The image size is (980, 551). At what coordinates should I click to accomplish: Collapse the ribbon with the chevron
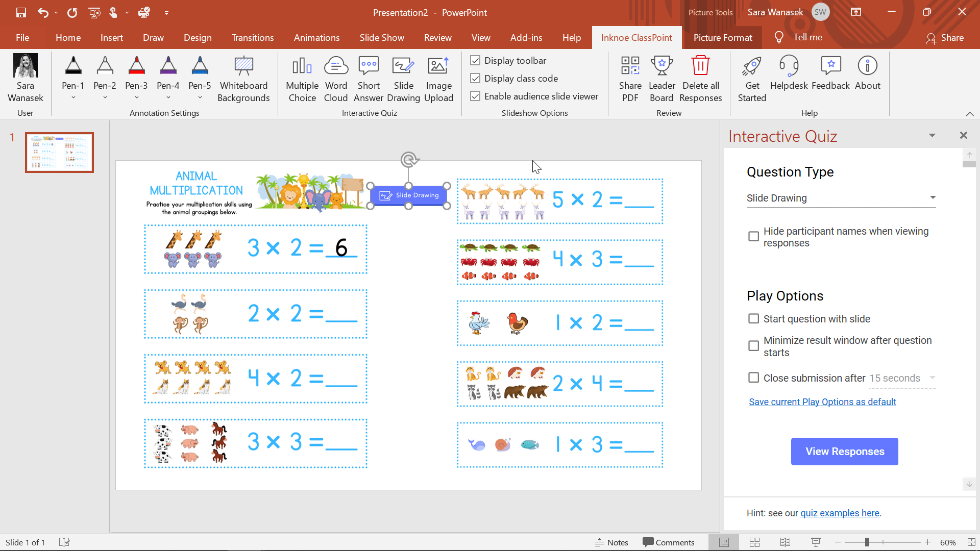pyautogui.click(x=970, y=114)
